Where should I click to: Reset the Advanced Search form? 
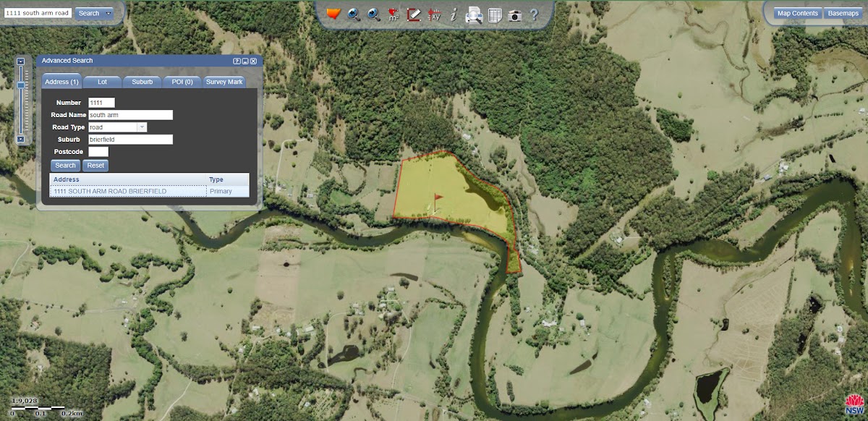point(95,166)
